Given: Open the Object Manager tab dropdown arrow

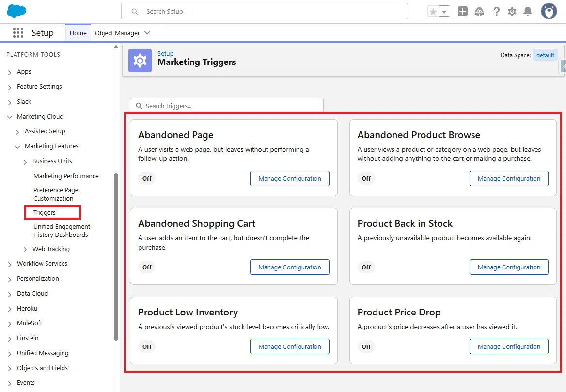Looking at the screenshot, I should point(147,33).
